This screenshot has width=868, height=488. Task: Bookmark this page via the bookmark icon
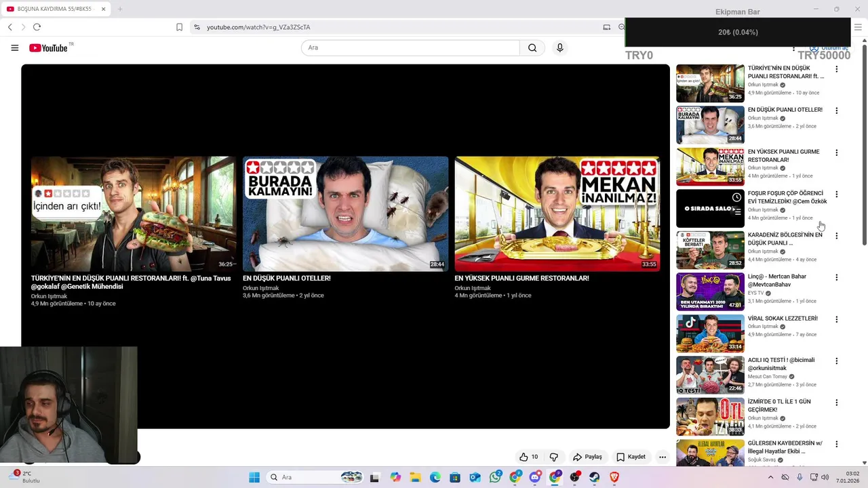point(179,27)
